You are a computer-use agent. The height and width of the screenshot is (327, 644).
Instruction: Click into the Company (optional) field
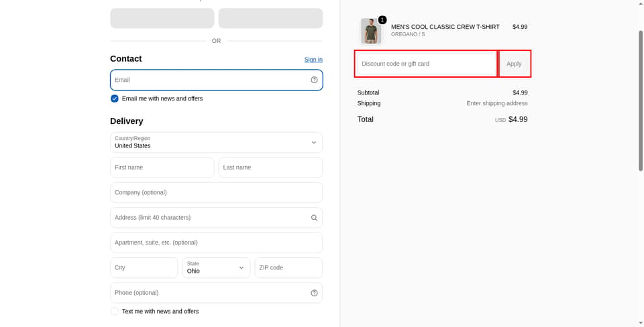coord(217,192)
